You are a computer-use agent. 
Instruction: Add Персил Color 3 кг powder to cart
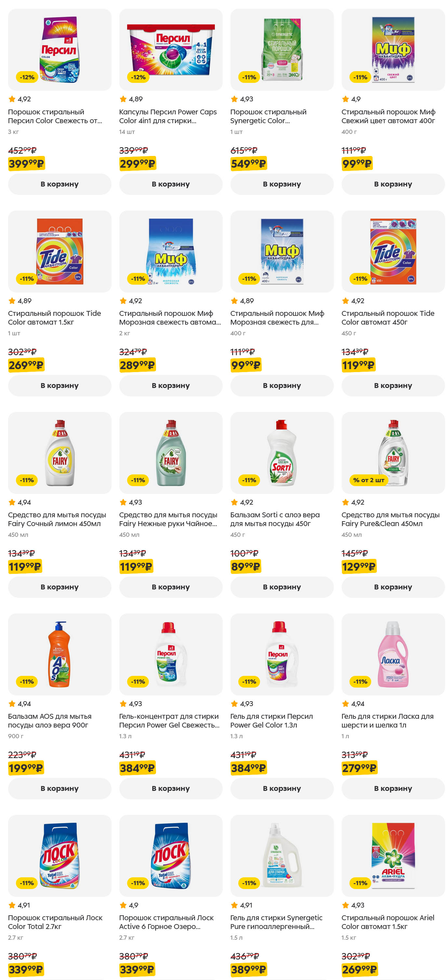point(59,184)
